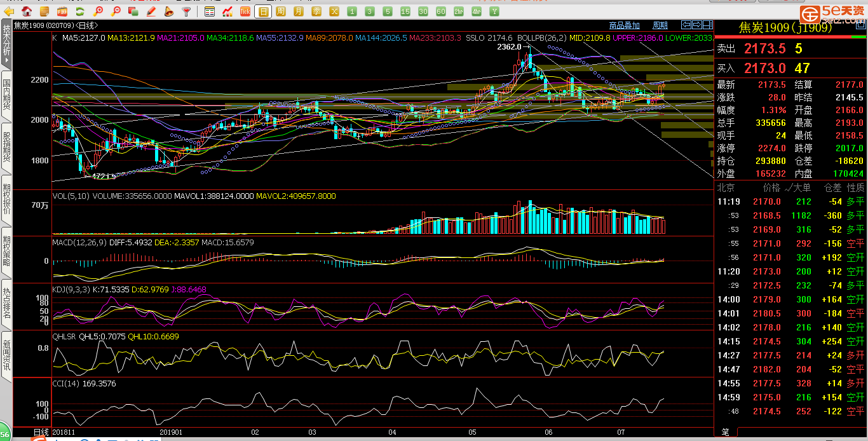Click the MACD(12,26,9) indicator label
This screenshot has height=441, width=868.
coord(80,243)
